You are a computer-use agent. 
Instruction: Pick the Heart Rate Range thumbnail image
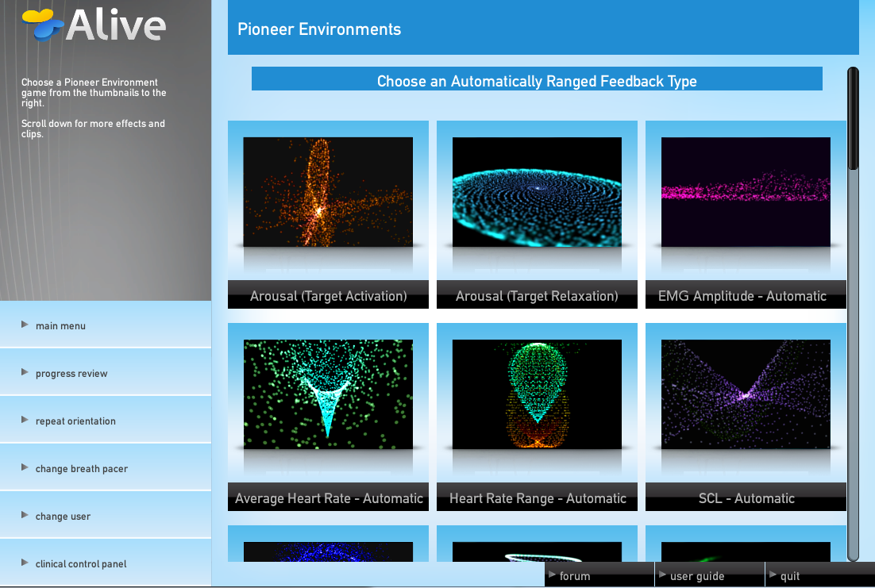pos(537,394)
